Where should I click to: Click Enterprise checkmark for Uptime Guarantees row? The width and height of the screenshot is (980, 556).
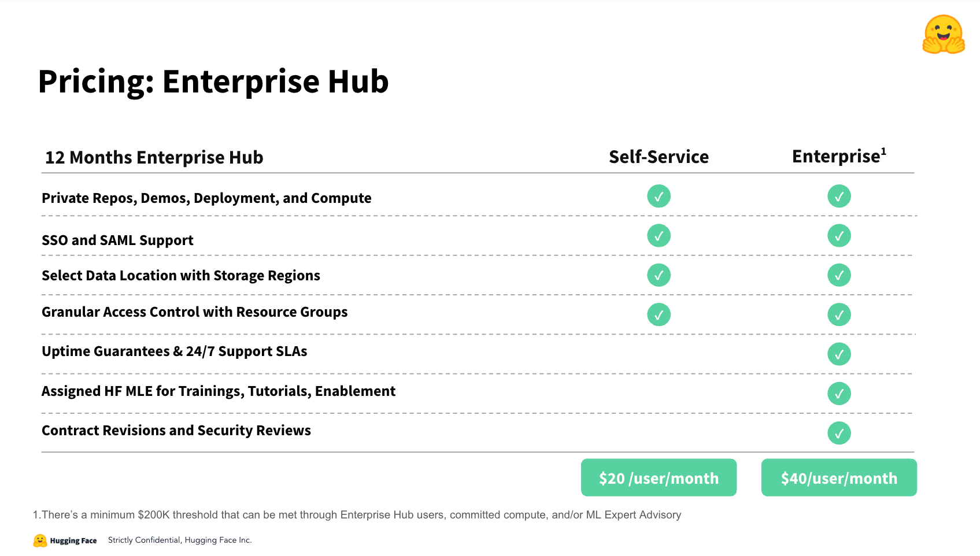point(838,354)
